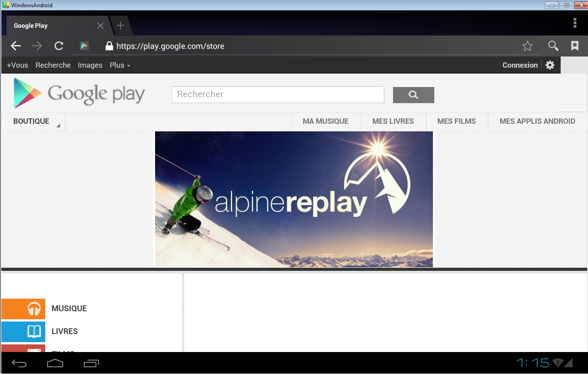Expand the Plus dropdown in Google bar

click(120, 65)
